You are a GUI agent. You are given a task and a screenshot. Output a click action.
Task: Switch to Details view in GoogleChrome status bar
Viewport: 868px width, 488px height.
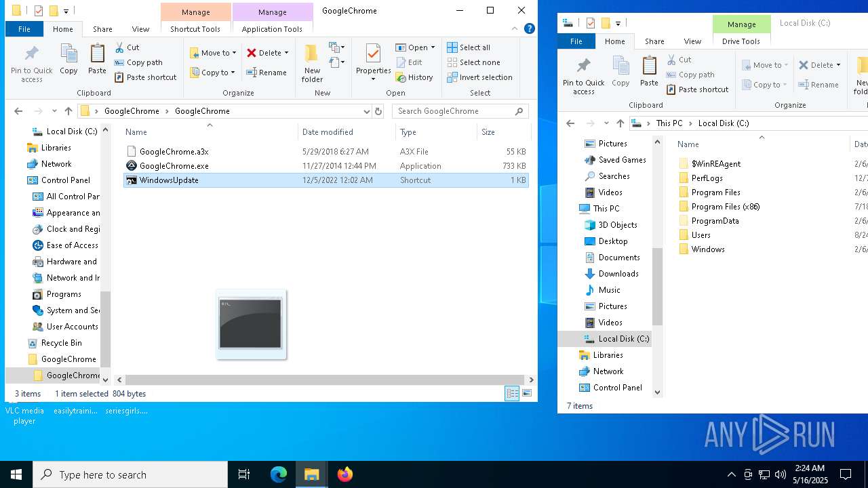tap(512, 393)
